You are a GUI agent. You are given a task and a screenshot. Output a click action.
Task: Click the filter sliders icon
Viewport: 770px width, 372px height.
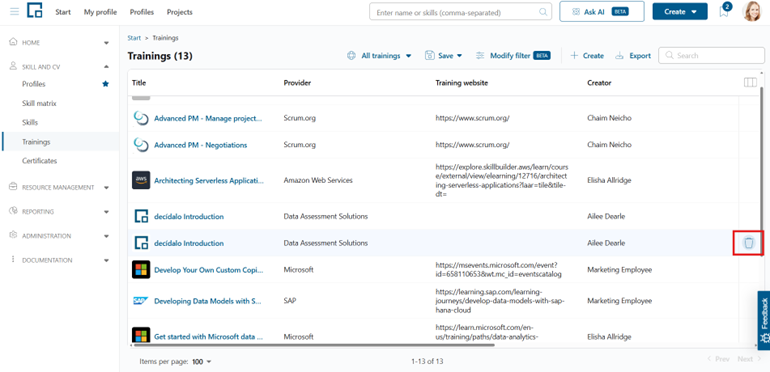click(480, 56)
